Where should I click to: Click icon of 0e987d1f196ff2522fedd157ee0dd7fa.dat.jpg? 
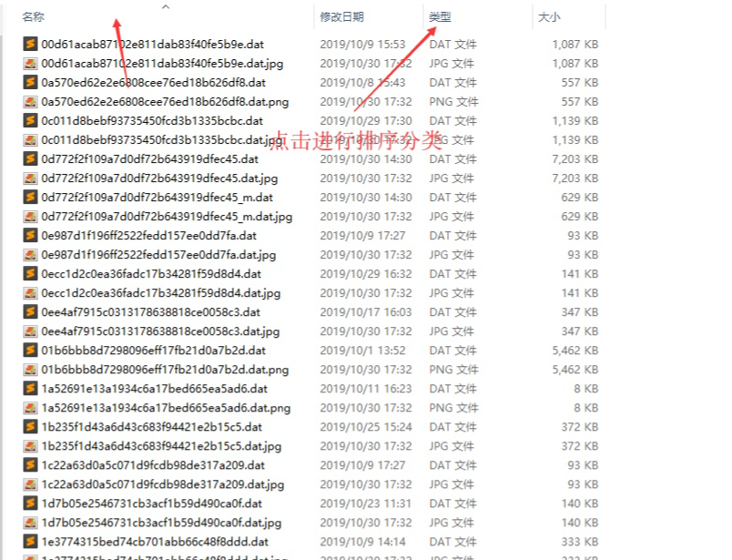point(30,255)
